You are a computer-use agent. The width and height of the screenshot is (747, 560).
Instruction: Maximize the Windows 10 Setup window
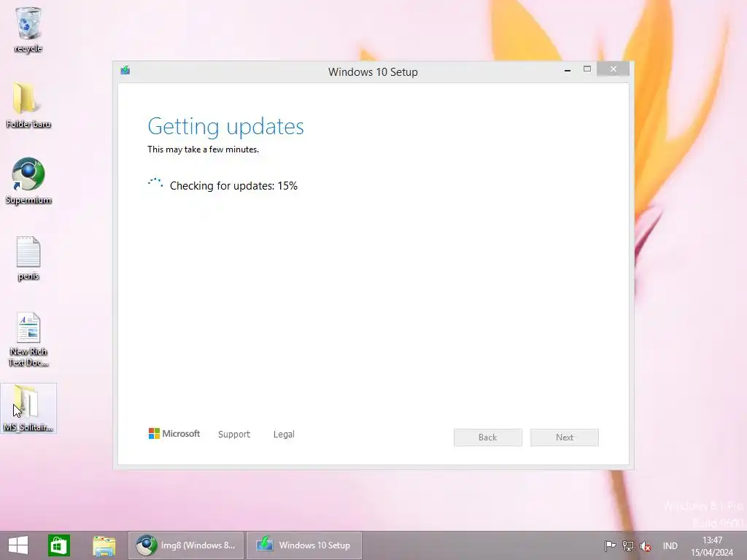587,69
